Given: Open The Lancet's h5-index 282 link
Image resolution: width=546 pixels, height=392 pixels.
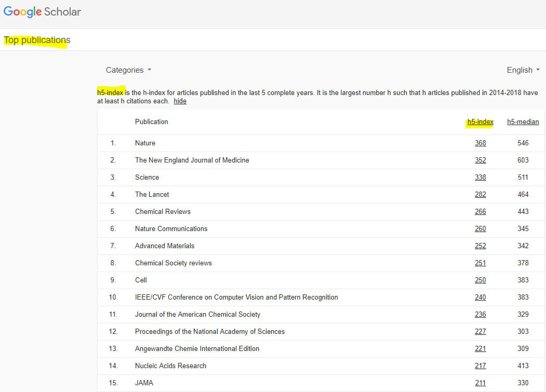Looking at the screenshot, I should [480, 194].
